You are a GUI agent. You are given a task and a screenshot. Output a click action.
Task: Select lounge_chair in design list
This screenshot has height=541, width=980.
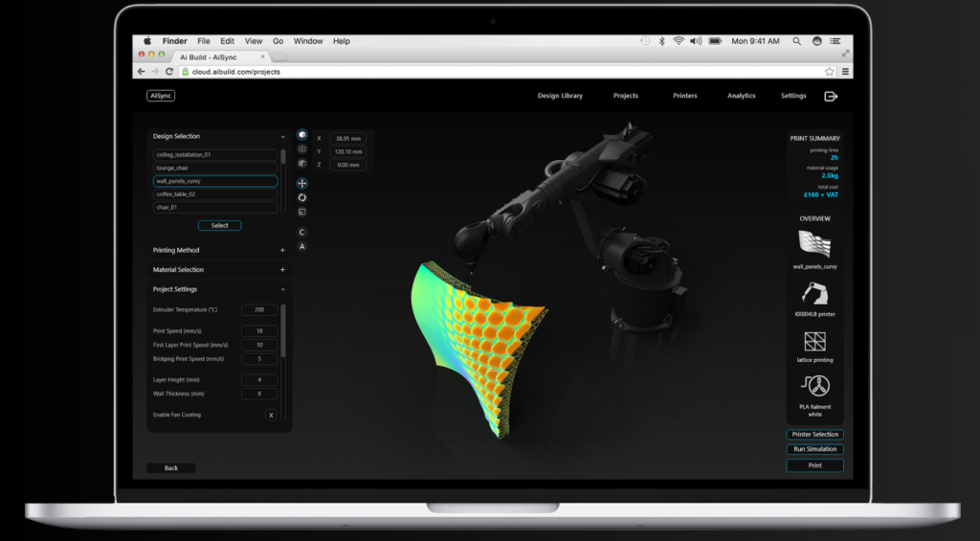pyautogui.click(x=215, y=169)
